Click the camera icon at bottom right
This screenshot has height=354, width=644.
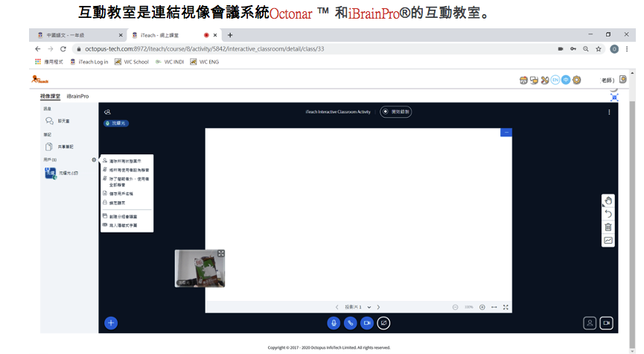pyautogui.click(x=607, y=323)
